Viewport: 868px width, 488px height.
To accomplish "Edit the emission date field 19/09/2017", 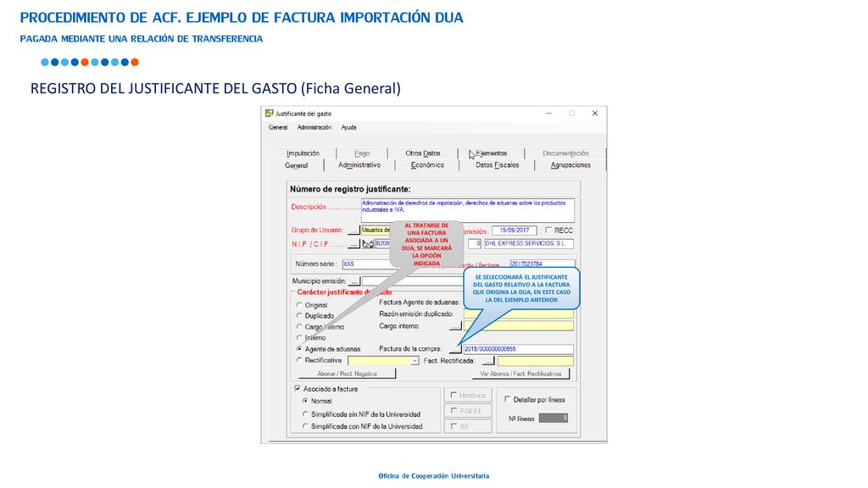I will [515, 230].
